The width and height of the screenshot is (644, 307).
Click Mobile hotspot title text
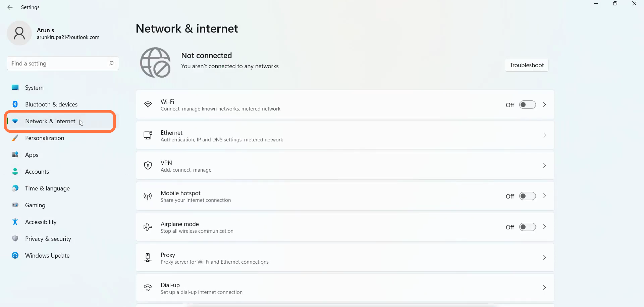pyautogui.click(x=180, y=193)
